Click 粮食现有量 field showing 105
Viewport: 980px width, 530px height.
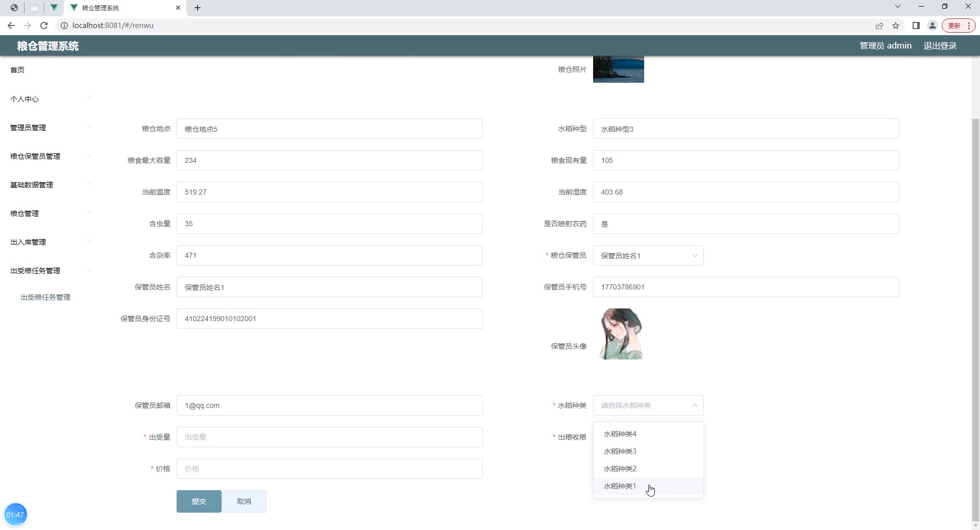[746, 160]
